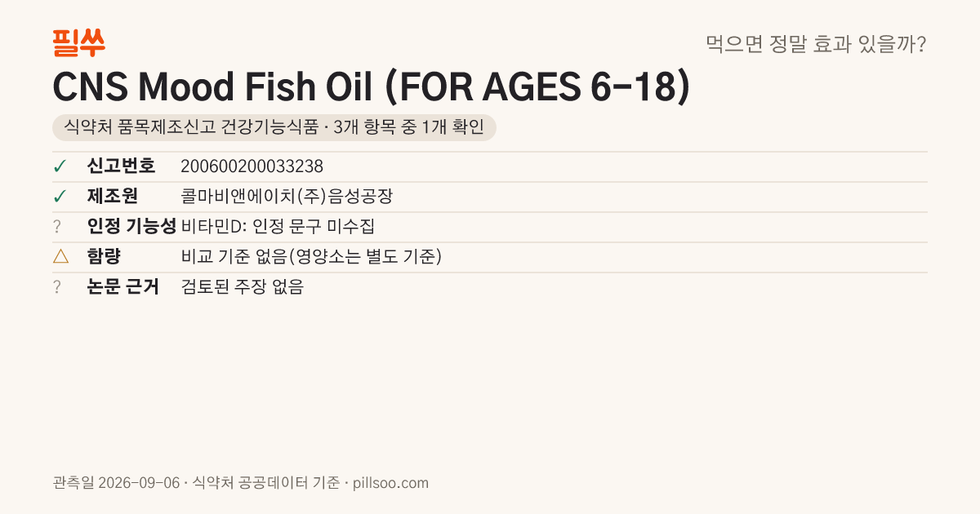Click the question mark beside 인정 기능성
This screenshot has width=980, height=514.
coord(57,227)
